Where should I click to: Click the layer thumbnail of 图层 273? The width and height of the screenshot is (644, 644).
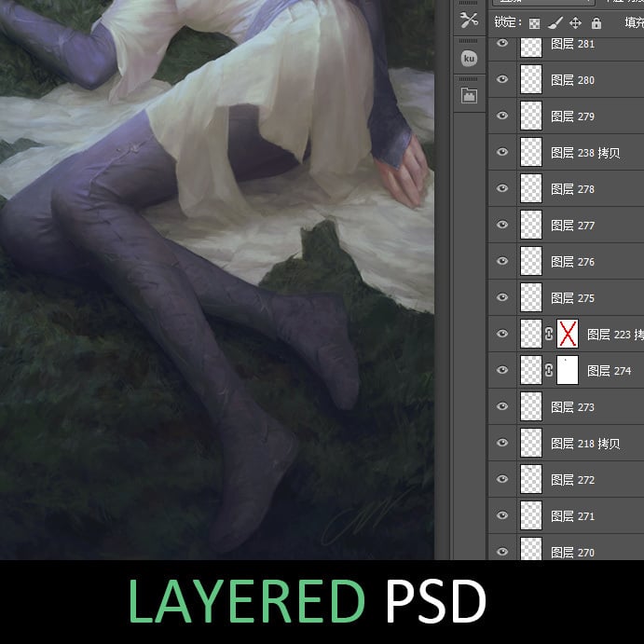tap(531, 406)
